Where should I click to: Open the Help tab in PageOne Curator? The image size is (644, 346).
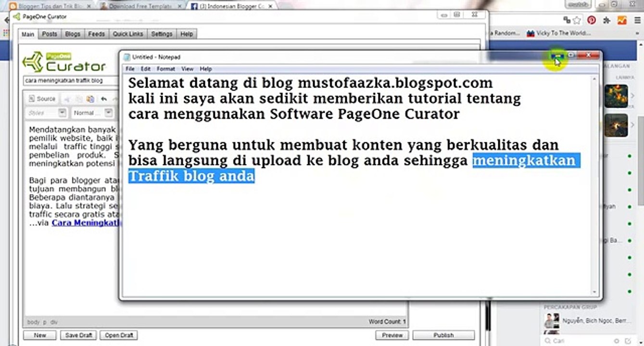[x=187, y=34]
